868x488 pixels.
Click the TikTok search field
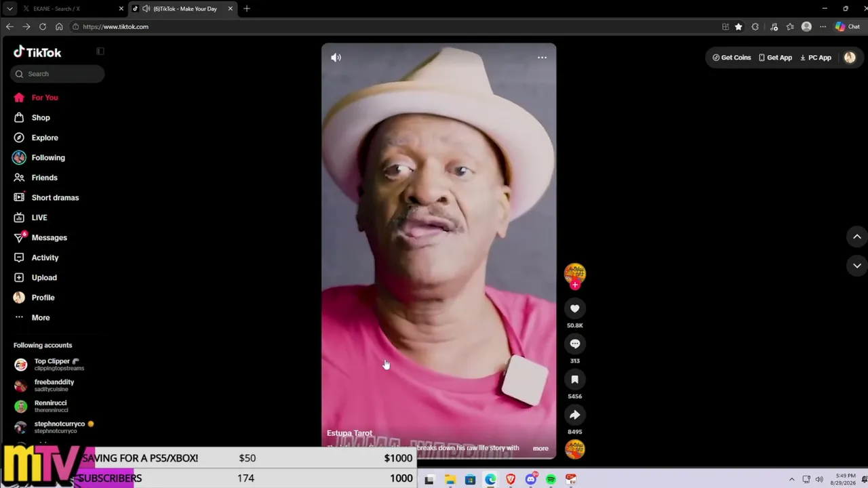(57, 74)
